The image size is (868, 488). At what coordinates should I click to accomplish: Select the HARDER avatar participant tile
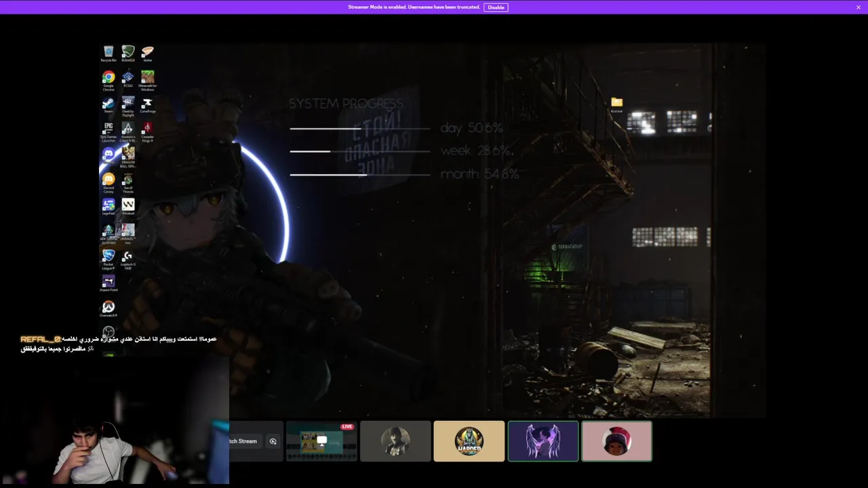pos(469,441)
